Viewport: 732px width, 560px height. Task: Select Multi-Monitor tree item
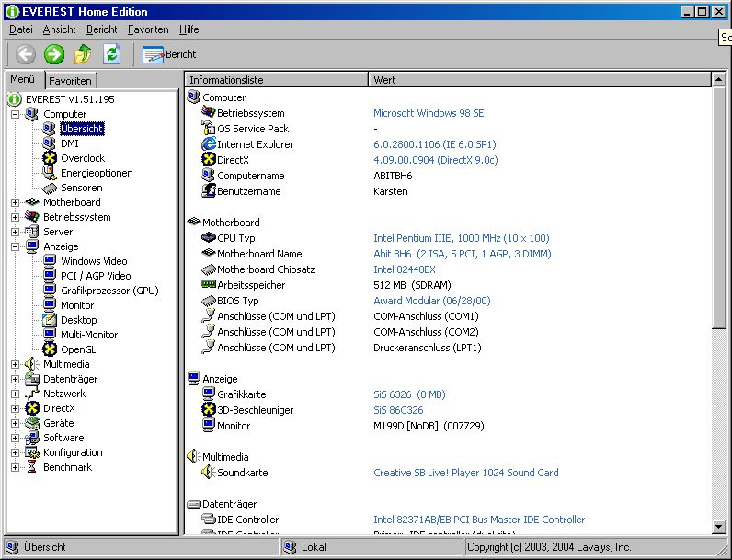pos(89,335)
